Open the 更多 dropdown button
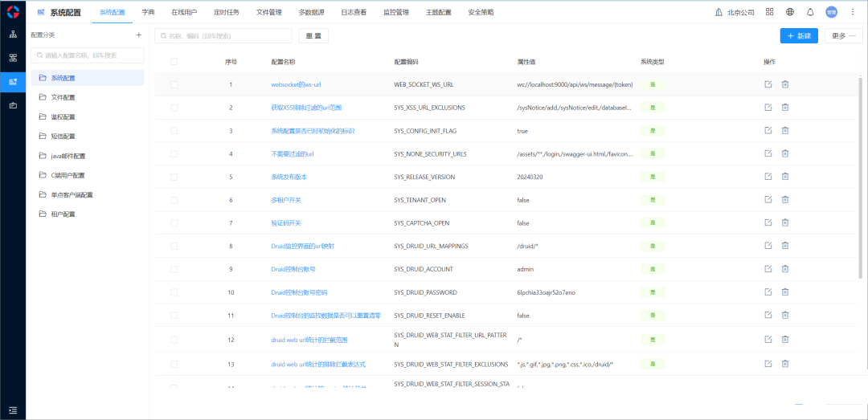The width and height of the screenshot is (868, 420). 845,36
